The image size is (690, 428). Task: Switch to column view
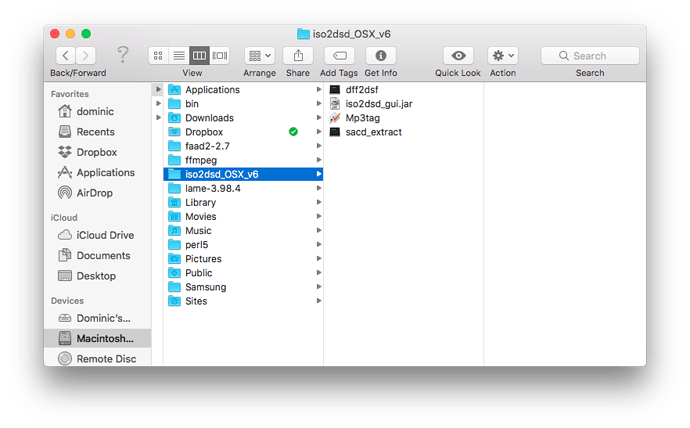tap(199, 55)
